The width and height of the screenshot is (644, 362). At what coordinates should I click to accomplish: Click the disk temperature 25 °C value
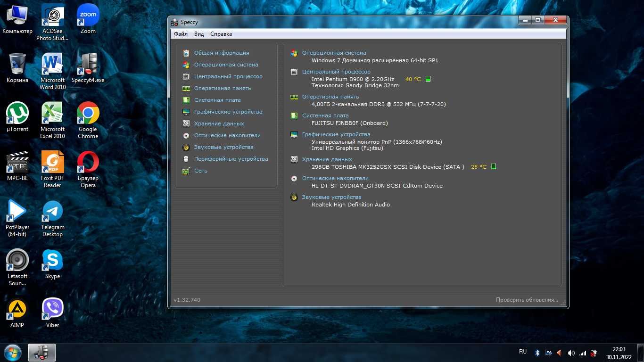tap(479, 167)
